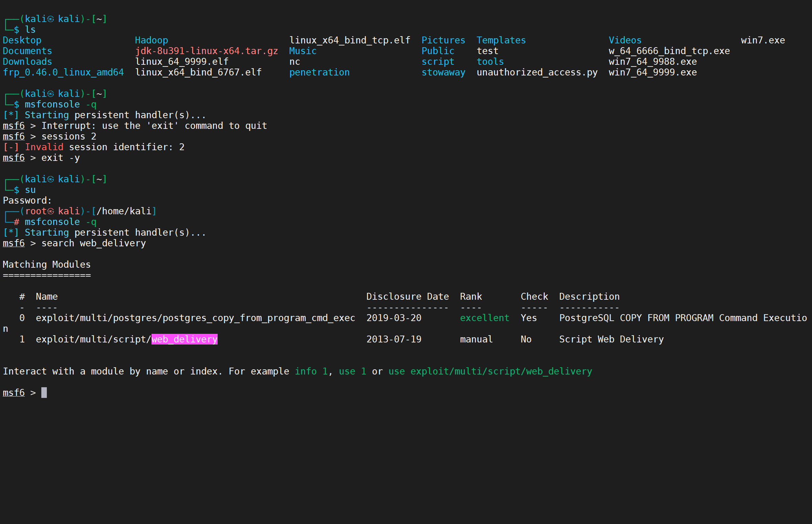Click the 'use exploit/multi/script/web_delivery' hint text
The image size is (812, 524).
(490, 371)
